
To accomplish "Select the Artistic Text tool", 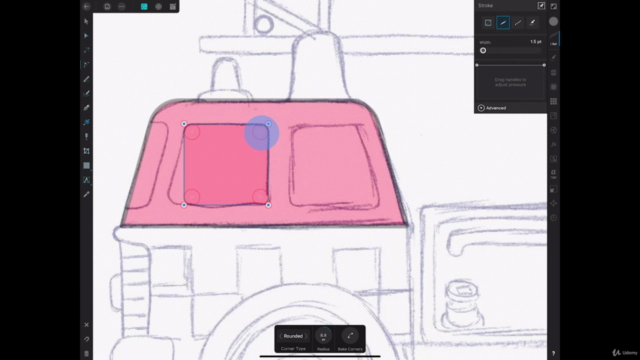I will pyautogui.click(x=86, y=180).
